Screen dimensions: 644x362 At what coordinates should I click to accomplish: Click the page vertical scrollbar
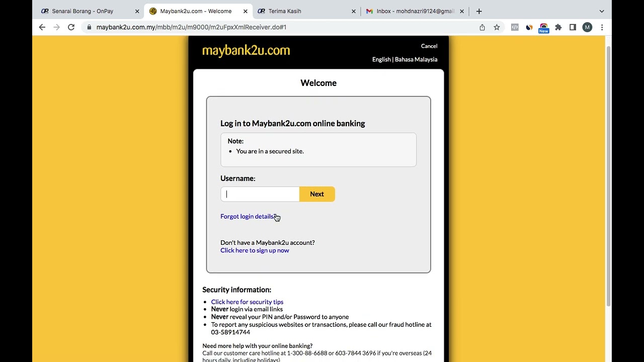point(608,176)
